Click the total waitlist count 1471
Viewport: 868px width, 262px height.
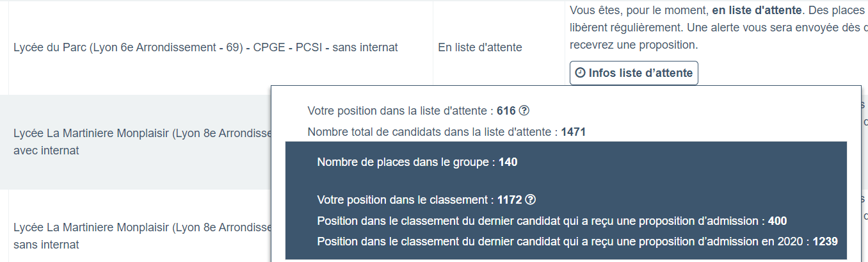[x=573, y=132]
